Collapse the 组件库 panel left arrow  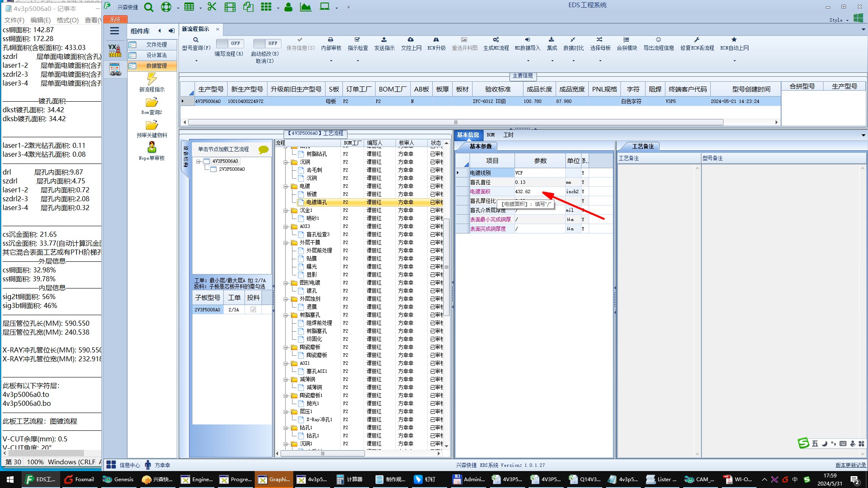coord(159,30)
